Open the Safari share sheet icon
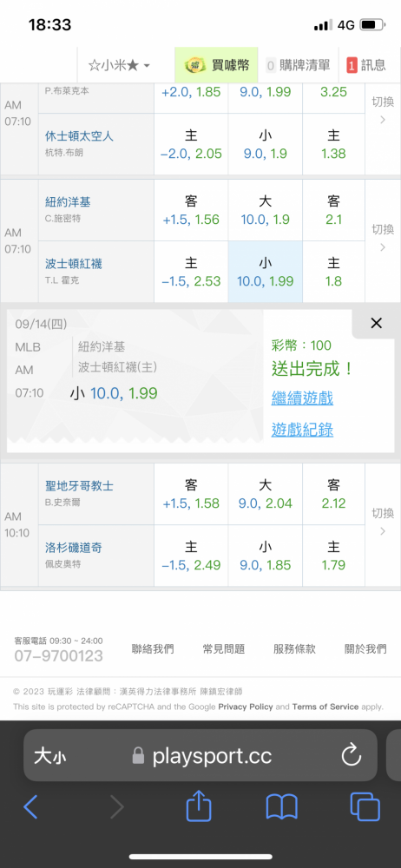The height and width of the screenshot is (868, 401). pyautogui.click(x=199, y=807)
